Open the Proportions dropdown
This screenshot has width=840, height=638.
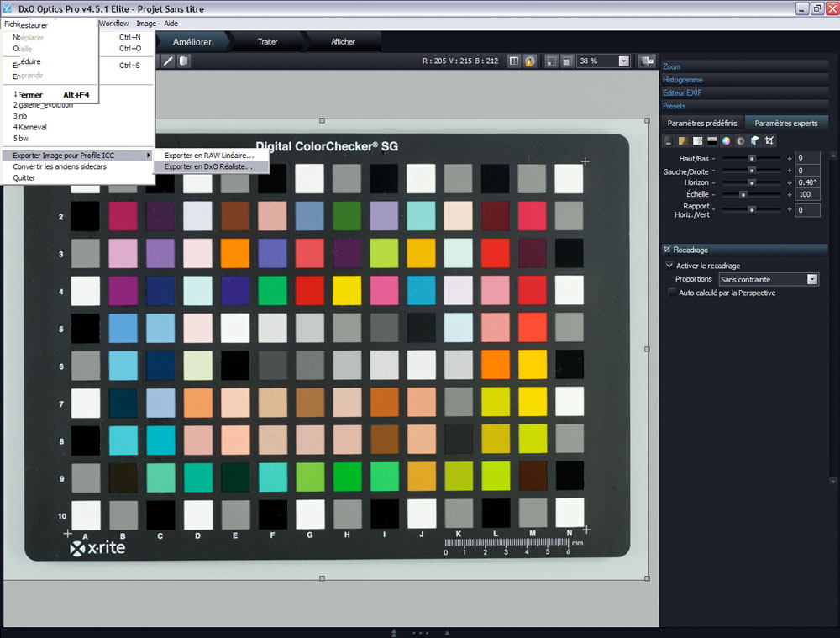[x=812, y=279]
